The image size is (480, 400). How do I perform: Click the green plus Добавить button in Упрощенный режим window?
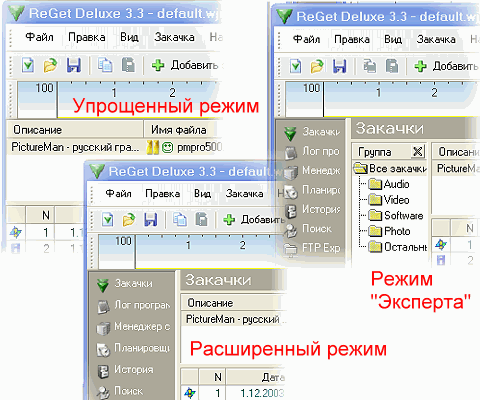[x=184, y=65]
